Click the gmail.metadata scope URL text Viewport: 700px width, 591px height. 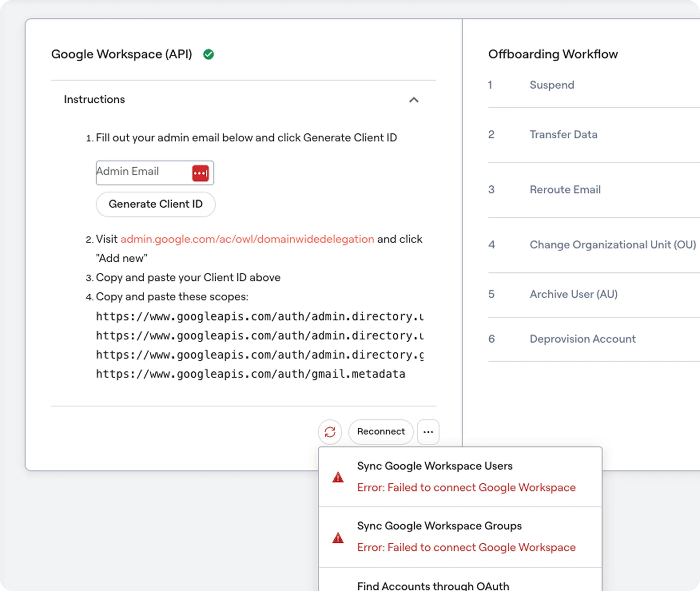251,374
